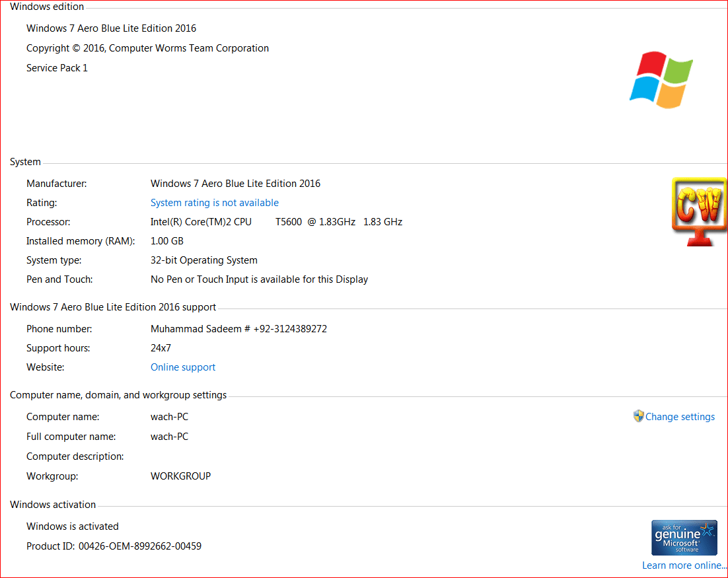Click the Support hours 24x7 value
Screen dimensions: 728x578
point(161,348)
